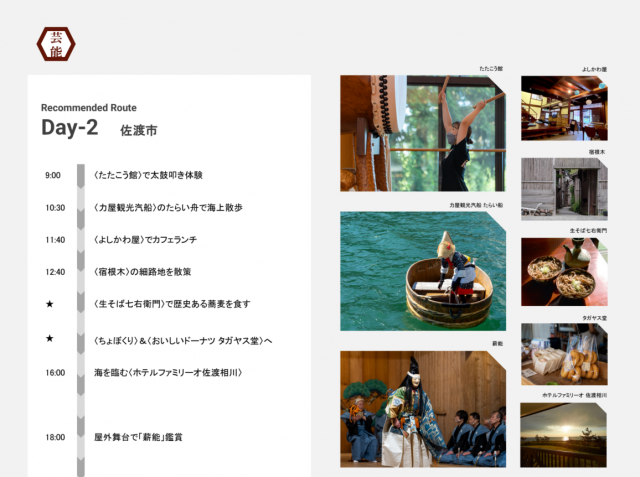Viewport: 640px width, 477px height.
Task: Open the ホテルファミリーオ sunset photo
Action: coord(563,435)
